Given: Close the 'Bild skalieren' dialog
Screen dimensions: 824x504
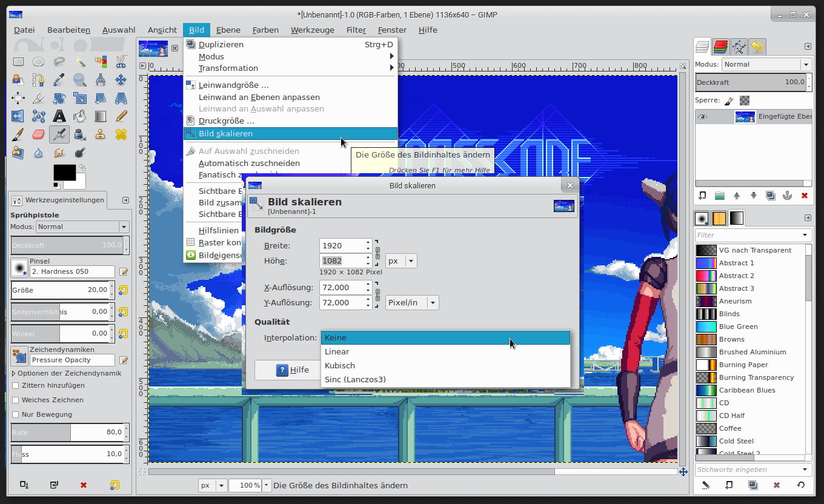Looking at the screenshot, I should (570, 185).
